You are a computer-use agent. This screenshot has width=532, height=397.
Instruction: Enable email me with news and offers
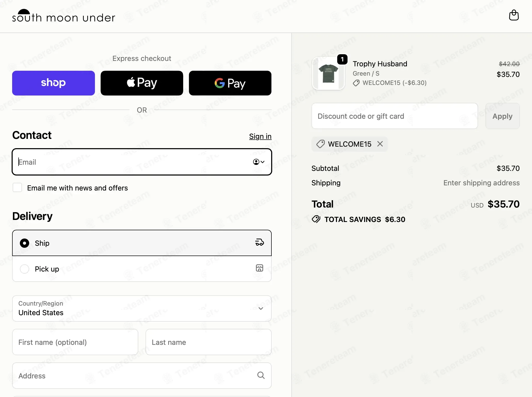17,188
